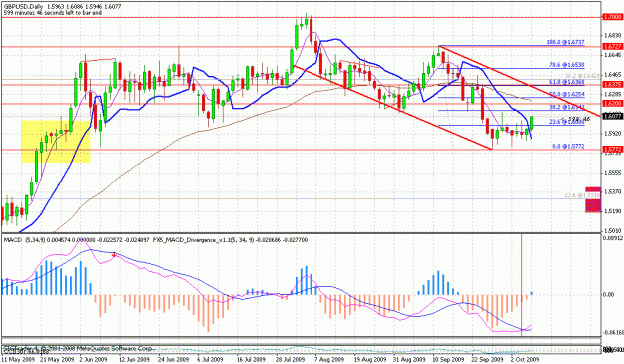
Task: Click the red divergence arrow on MACD
Action: click(x=114, y=255)
